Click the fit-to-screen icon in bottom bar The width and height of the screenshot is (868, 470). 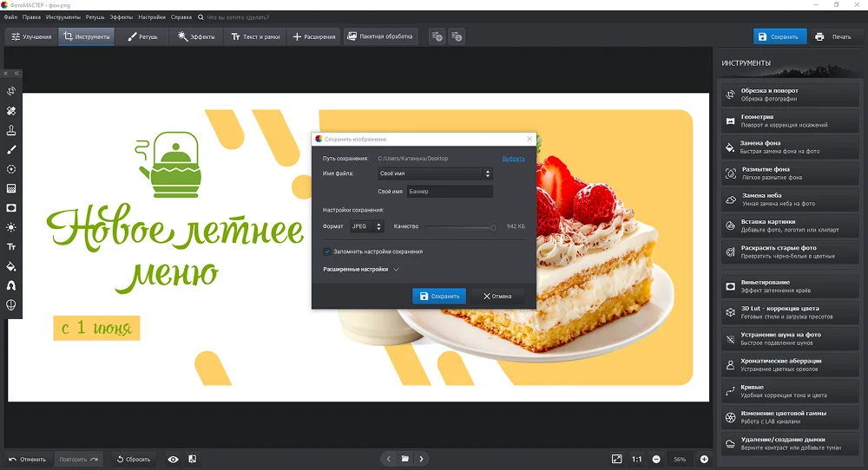coord(616,459)
